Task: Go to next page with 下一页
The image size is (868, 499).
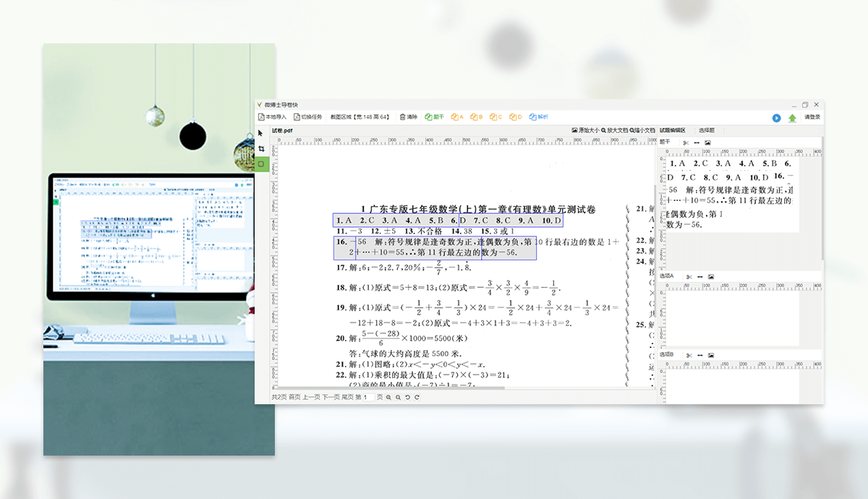Action: (x=331, y=397)
